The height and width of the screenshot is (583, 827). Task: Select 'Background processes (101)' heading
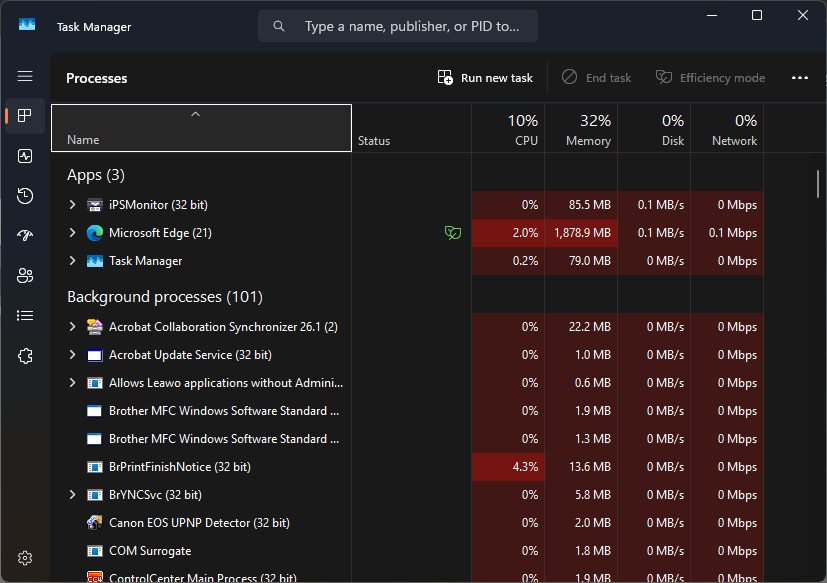(x=165, y=297)
